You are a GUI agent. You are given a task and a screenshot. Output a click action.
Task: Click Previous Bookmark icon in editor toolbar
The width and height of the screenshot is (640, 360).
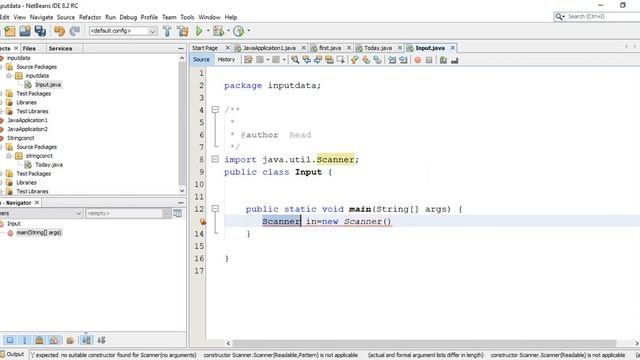click(354, 60)
